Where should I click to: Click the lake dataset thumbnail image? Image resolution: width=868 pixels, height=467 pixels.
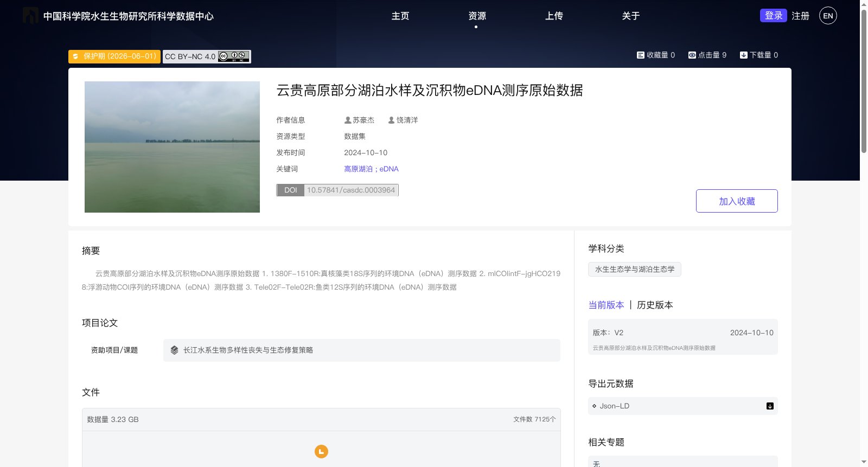pyautogui.click(x=172, y=147)
